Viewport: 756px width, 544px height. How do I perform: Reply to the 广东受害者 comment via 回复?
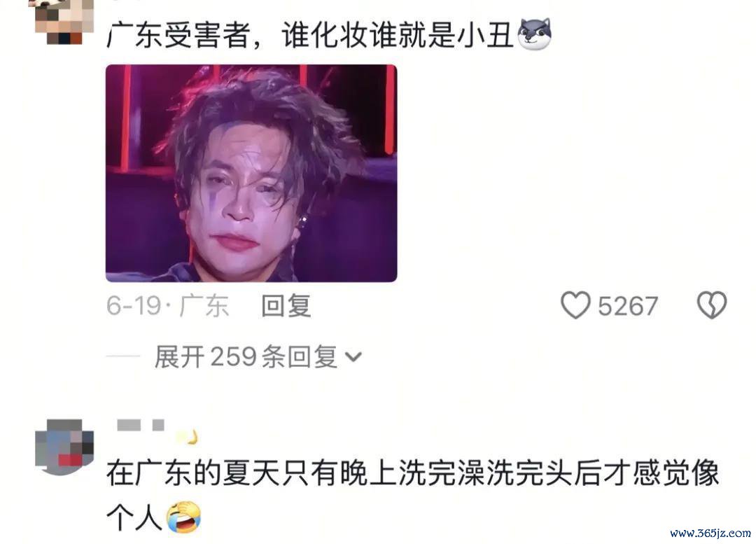(x=286, y=306)
